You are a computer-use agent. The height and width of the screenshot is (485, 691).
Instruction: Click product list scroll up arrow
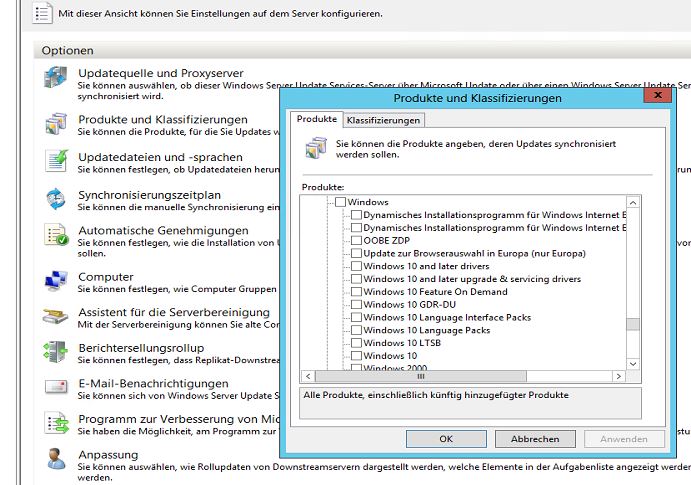633,203
